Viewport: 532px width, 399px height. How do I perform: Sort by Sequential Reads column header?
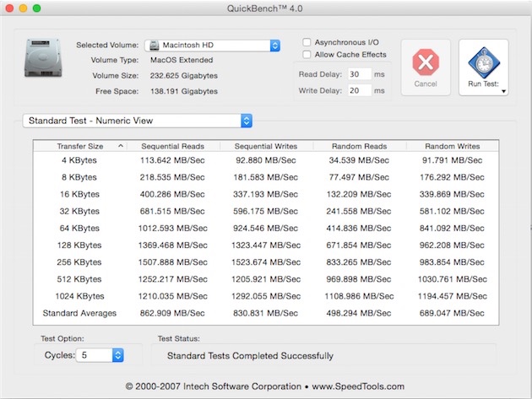click(x=173, y=146)
